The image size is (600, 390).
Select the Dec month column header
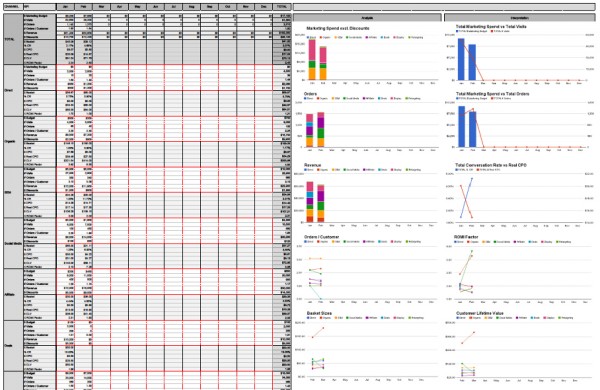click(264, 7)
